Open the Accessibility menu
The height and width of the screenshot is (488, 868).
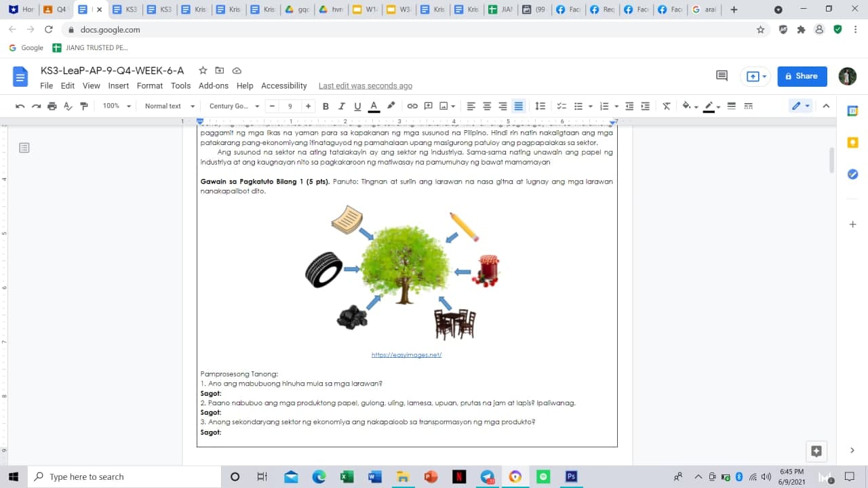(x=284, y=86)
